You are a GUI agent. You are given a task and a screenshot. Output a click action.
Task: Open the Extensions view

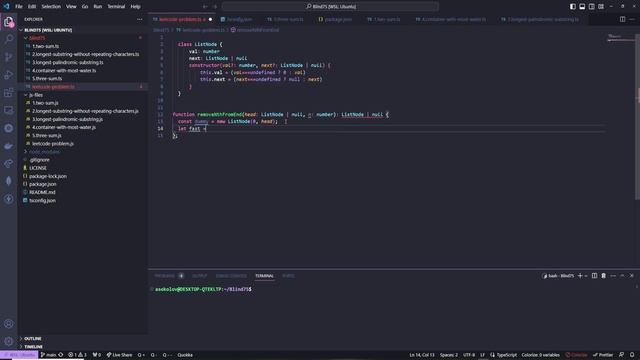(x=9, y=93)
